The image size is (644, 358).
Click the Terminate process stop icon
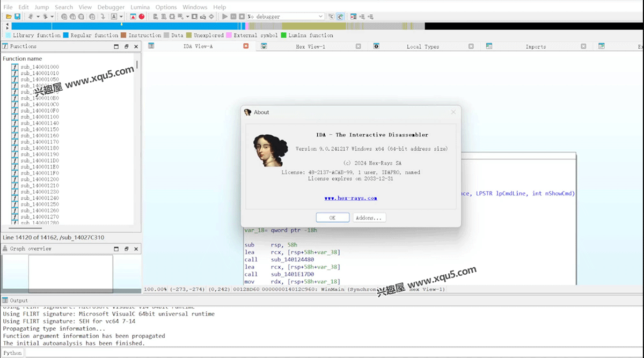242,17
